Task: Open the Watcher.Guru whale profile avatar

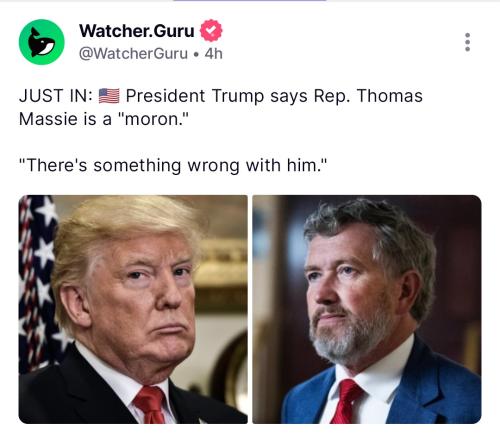Action: [42, 42]
